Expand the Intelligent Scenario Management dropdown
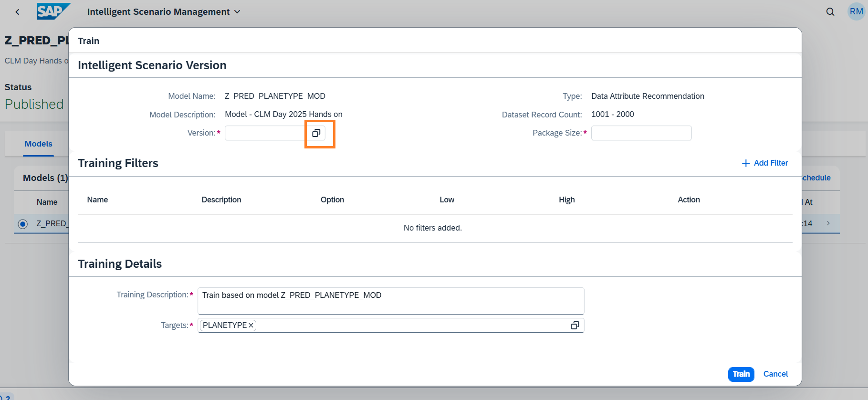The height and width of the screenshot is (400, 868). click(237, 12)
